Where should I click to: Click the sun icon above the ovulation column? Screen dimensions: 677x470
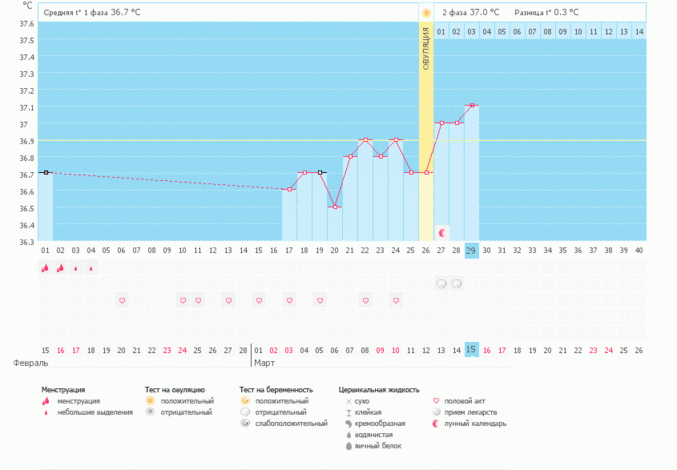(x=426, y=13)
